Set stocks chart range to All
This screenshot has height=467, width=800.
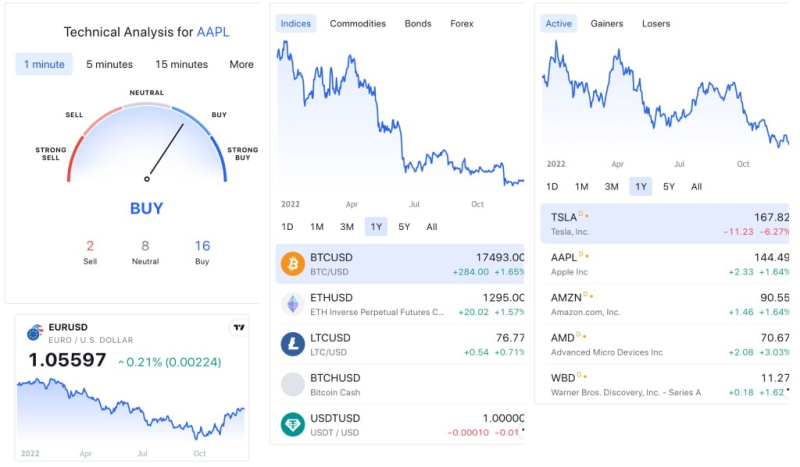696,187
